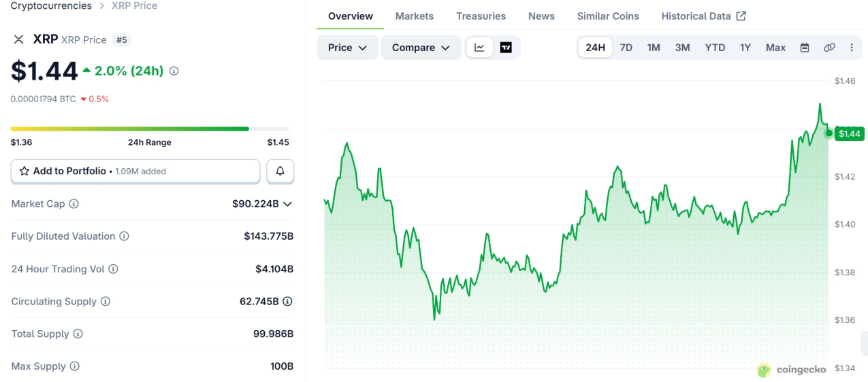
Task: Click external link icon on Historical Data
Action: pos(741,16)
